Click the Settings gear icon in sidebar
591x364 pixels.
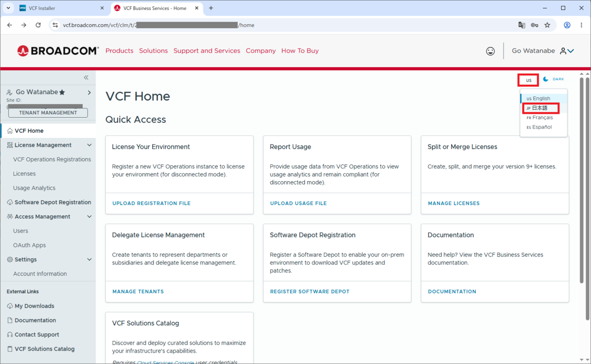[10, 260]
